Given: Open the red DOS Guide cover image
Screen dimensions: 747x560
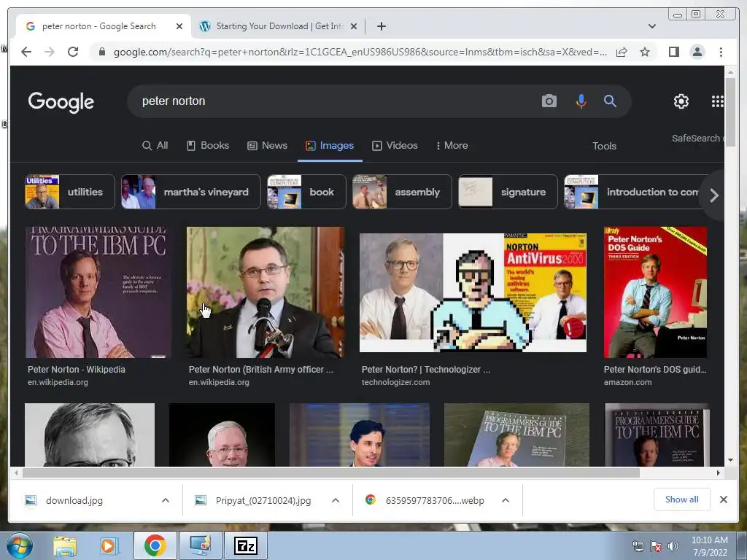Looking at the screenshot, I should [x=655, y=292].
